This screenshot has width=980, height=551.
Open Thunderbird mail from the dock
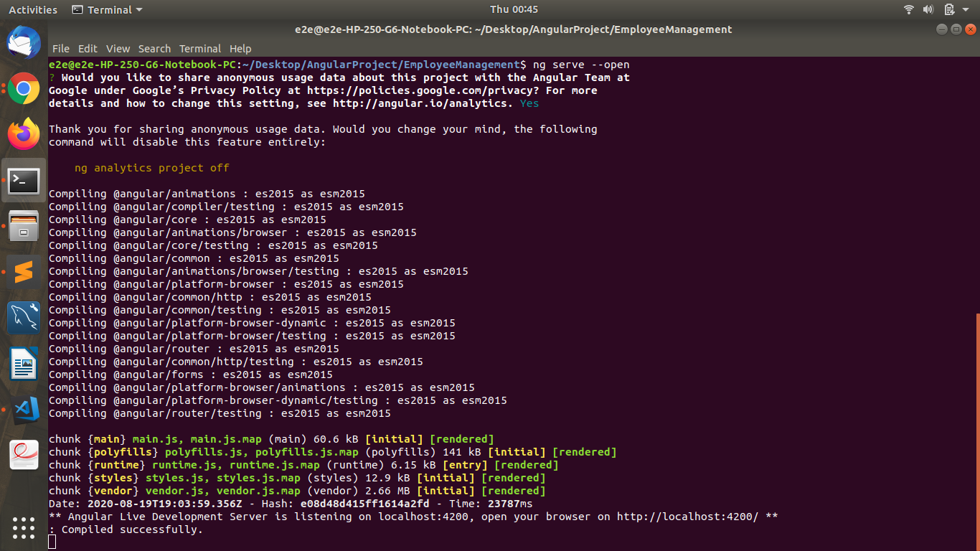point(24,42)
